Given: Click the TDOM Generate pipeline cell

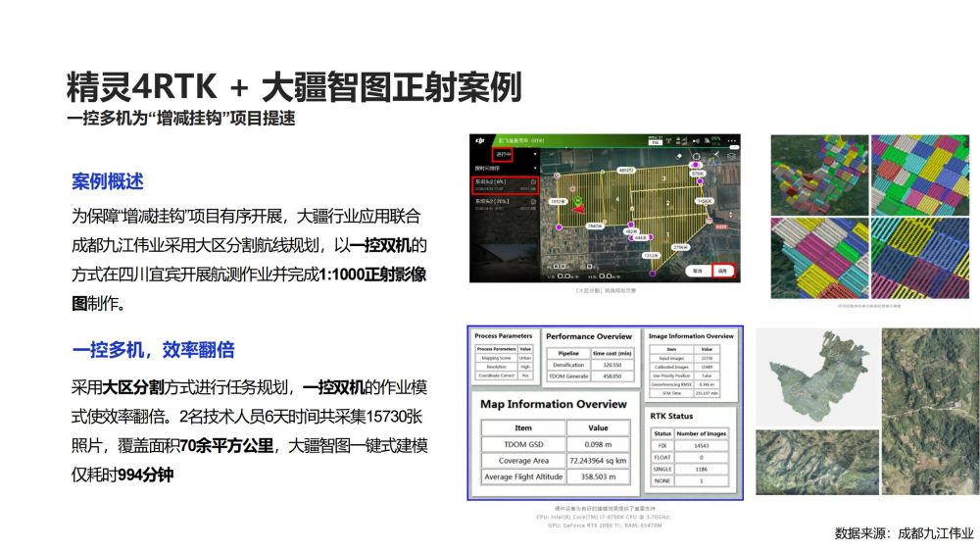Looking at the screenshot, I should [568, 376].
